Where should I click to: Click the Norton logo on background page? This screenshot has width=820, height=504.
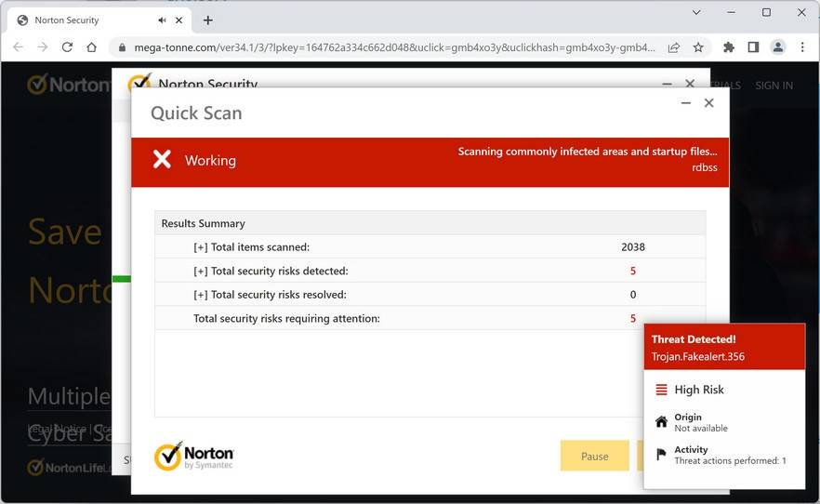[x=69, y=85]
